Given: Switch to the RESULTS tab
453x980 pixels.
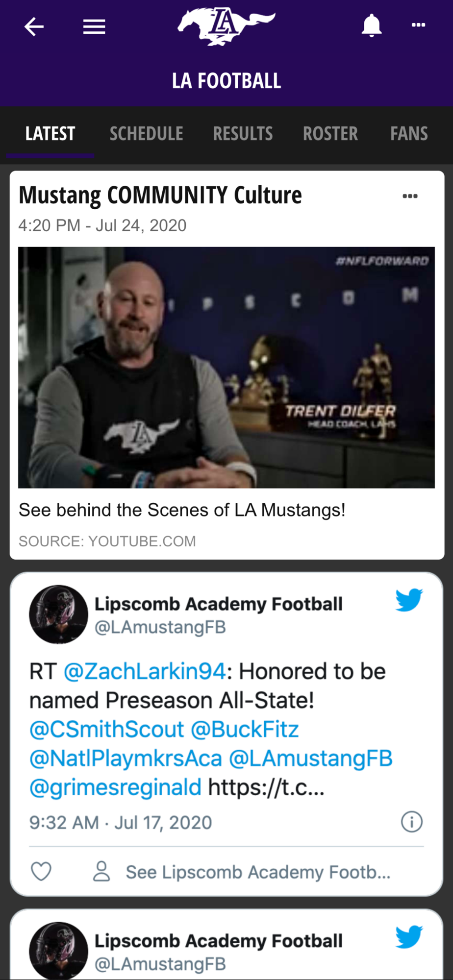Looking at the screenshot, I should 243,133.
